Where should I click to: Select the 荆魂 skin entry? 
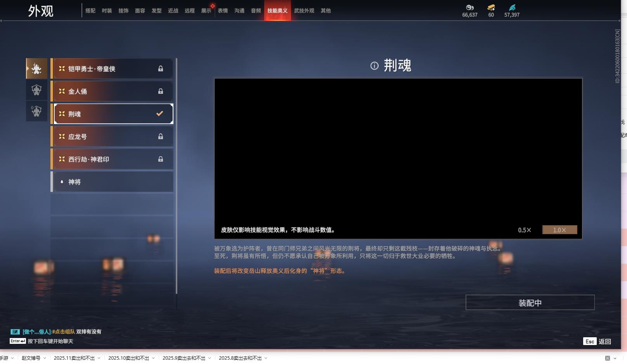[x=112, y=114]
